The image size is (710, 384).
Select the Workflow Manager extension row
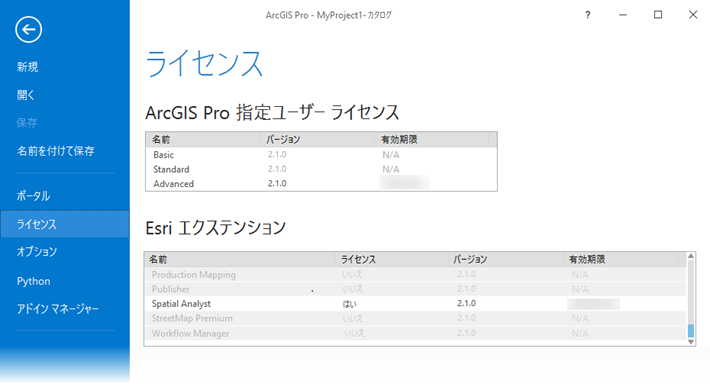tap(415, 333)
